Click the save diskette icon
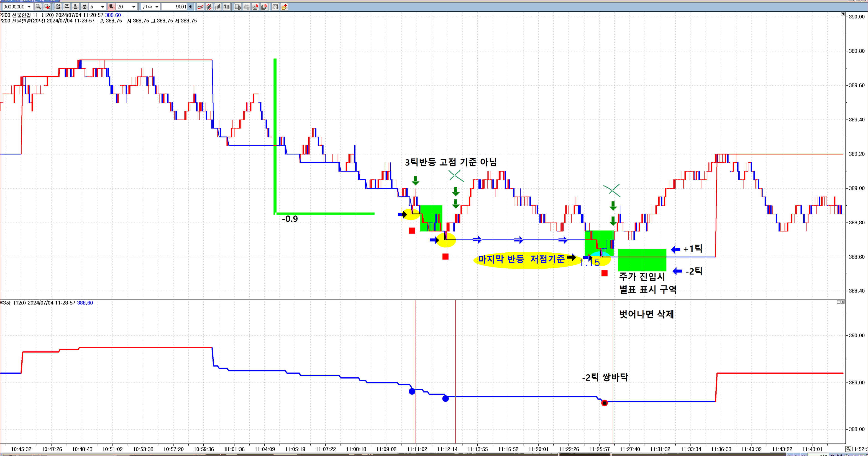The image size is (868, 456). click(x=275, y=7)
